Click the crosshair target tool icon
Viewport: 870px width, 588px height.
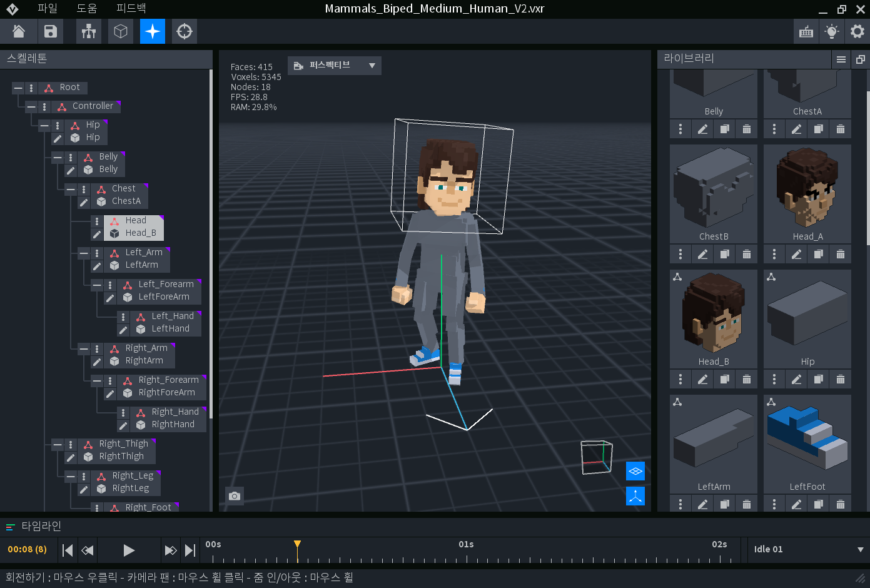[185, 31]
